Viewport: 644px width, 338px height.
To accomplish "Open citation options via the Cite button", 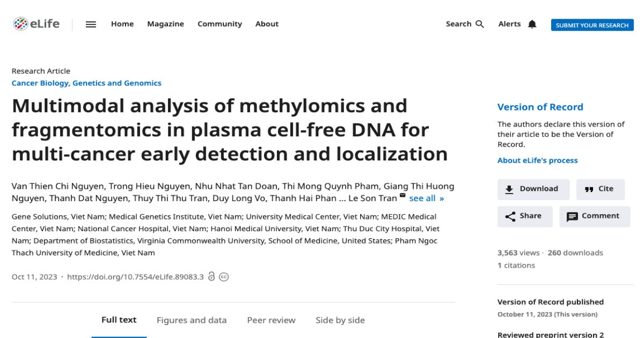I will coord(601,189).
